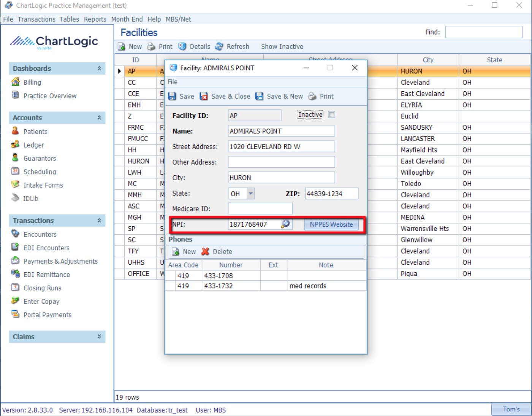Collapse the Dashboards sidebar section

click(99, 68)
